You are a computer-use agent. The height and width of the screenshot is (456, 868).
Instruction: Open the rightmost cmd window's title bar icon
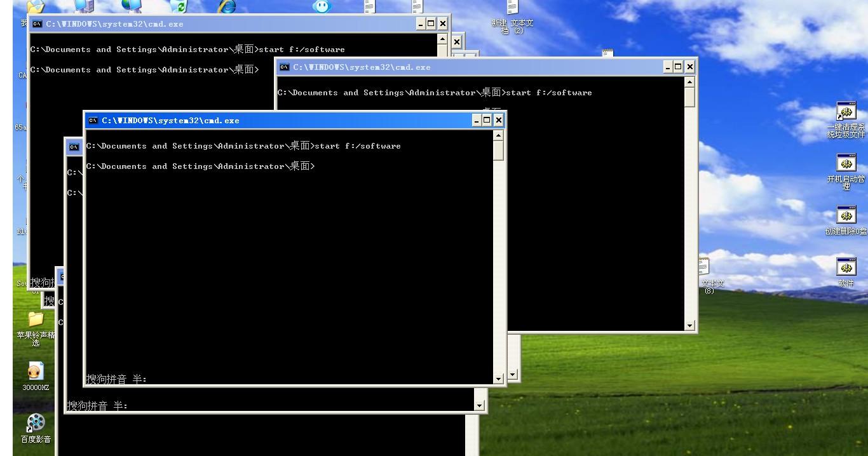click(285, 67)
